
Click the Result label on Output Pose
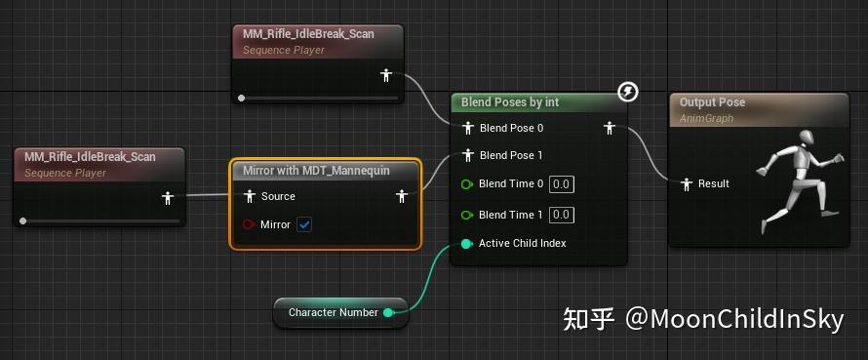click(x=714, y=183)
